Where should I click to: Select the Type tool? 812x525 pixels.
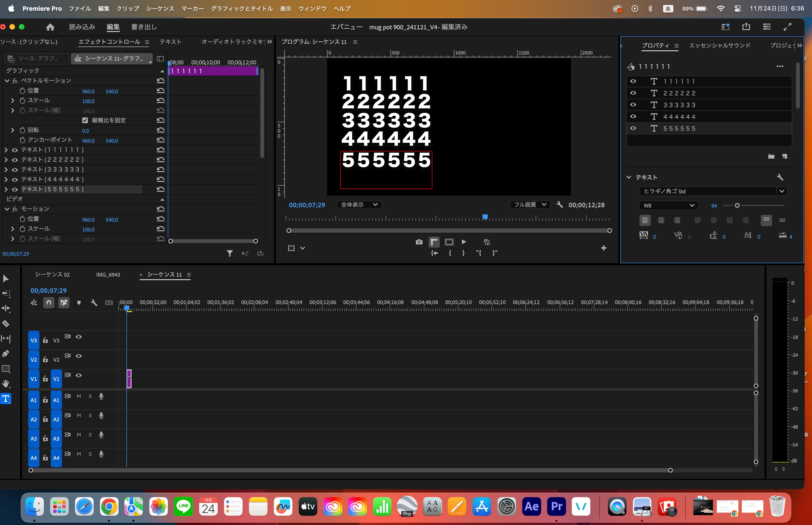point(6,399)
